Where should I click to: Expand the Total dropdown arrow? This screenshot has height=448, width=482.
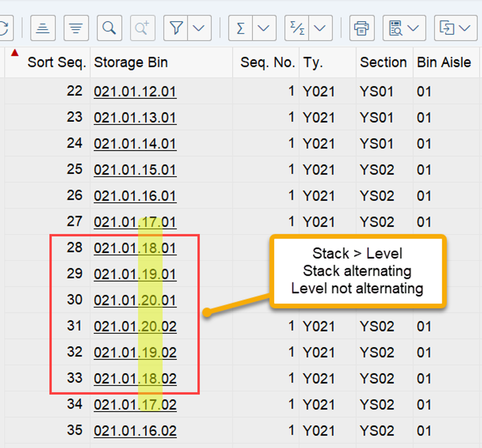click(264, 28)
